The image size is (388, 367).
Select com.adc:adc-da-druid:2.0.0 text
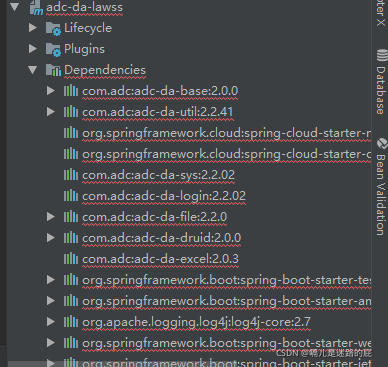(x=161, y=238)
